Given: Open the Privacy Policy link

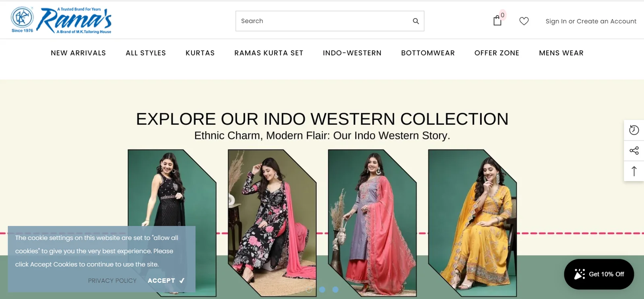Looking at the screenshot, I should [x=112, y=280].
